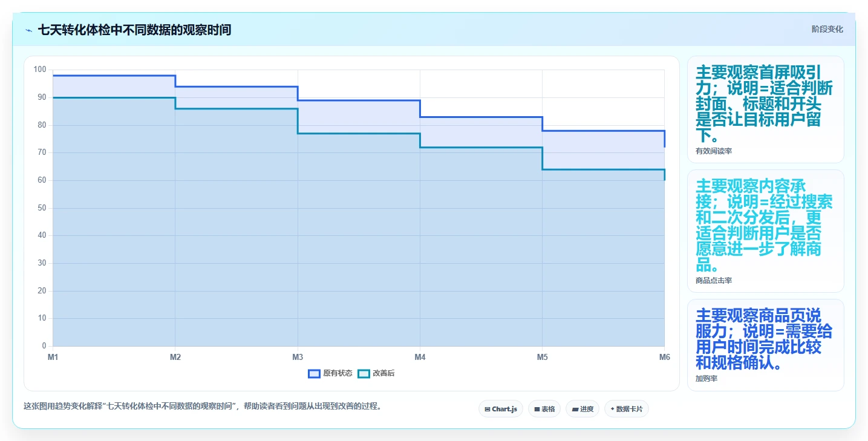Screen dimensions: 868x441
Task: Click the 100 y-axis label
Action: click(40, 70)
